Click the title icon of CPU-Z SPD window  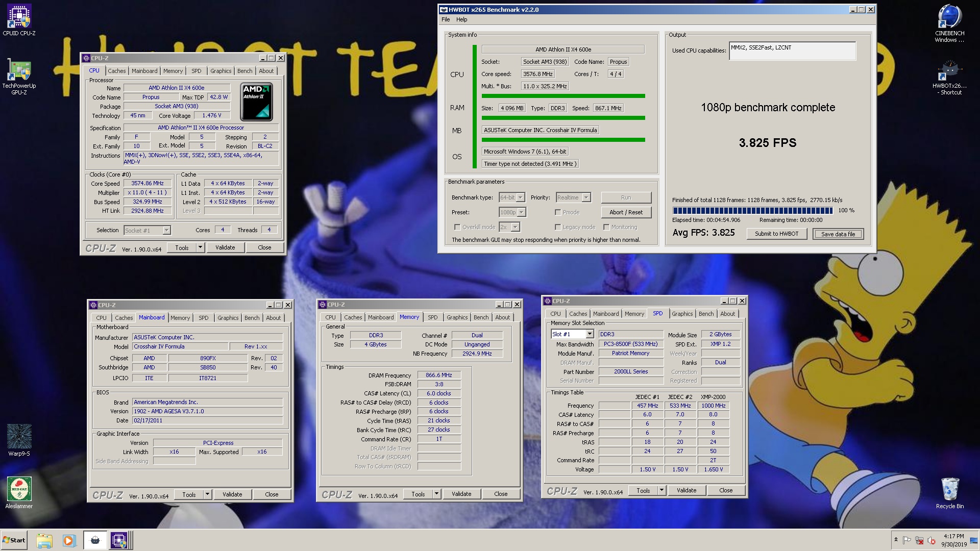point(548,301)
